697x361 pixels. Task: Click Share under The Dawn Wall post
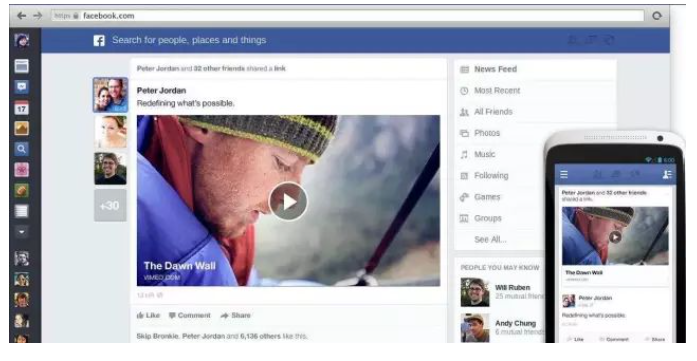pyautogui.click(x=236, y=315)
